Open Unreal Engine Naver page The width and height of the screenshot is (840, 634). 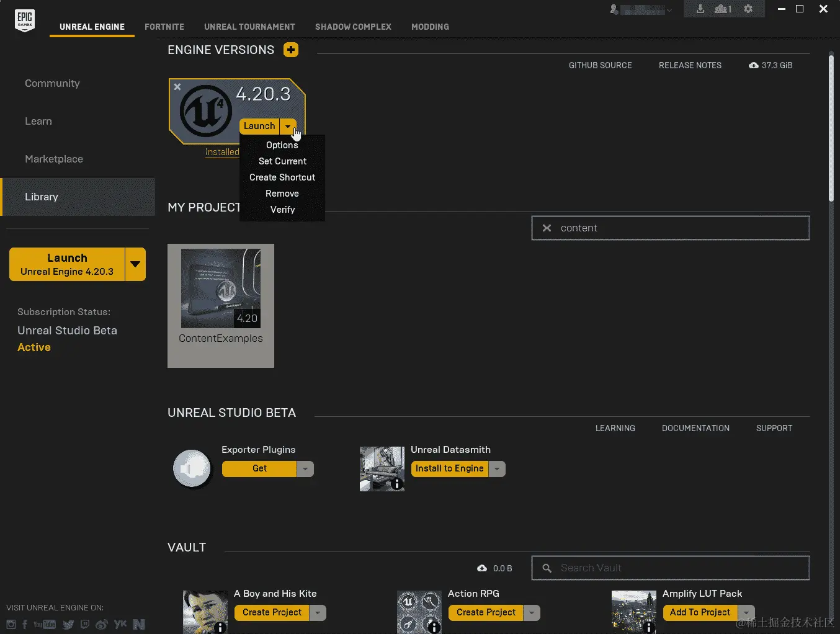point(139,624)
